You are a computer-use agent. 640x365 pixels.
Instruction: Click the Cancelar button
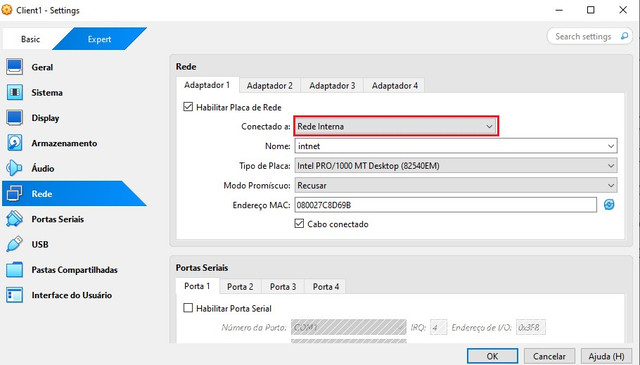(x=549, y=356)
